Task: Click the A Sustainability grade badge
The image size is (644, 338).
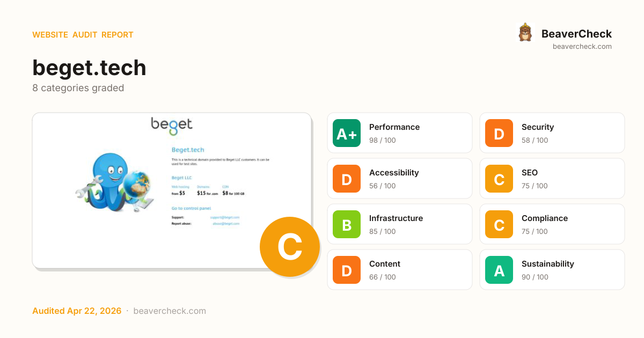Action: click(x=499, y=270)
